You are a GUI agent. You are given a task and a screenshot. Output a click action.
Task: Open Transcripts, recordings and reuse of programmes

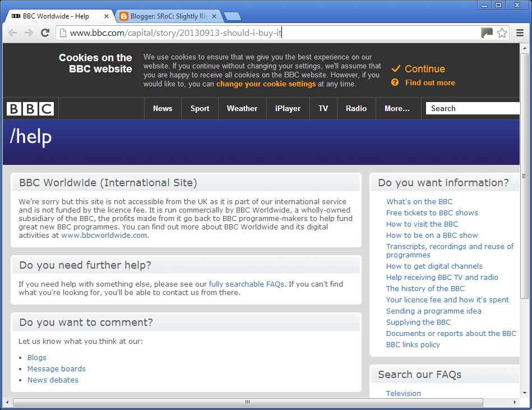click(450, 251)
